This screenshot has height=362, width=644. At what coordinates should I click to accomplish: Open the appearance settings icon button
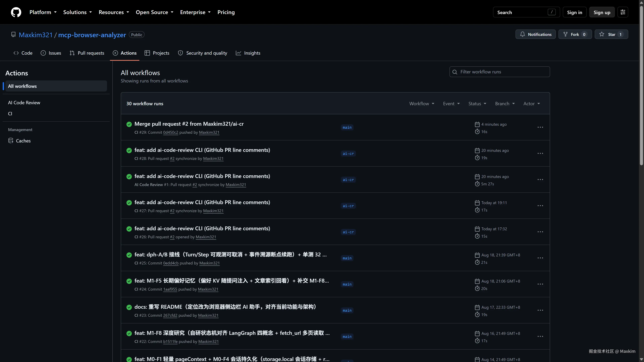click(x=623, y=12)
